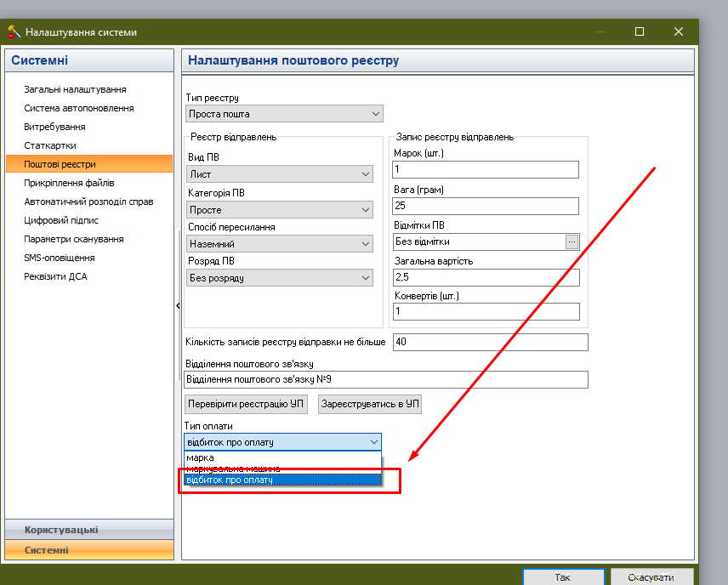
Task: Click Перевірити реєстрацію УП button
Action: (246, 404)
